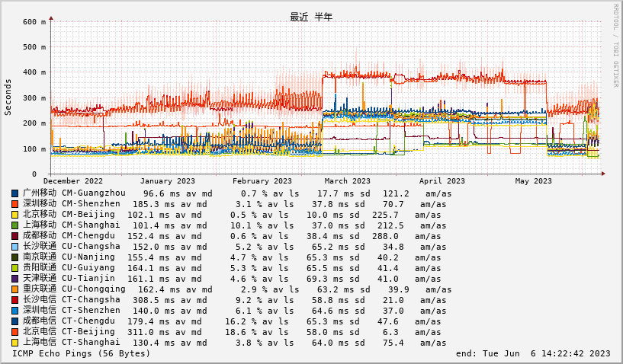Select the CU-Changsha light blue swatch

[15, 247]
